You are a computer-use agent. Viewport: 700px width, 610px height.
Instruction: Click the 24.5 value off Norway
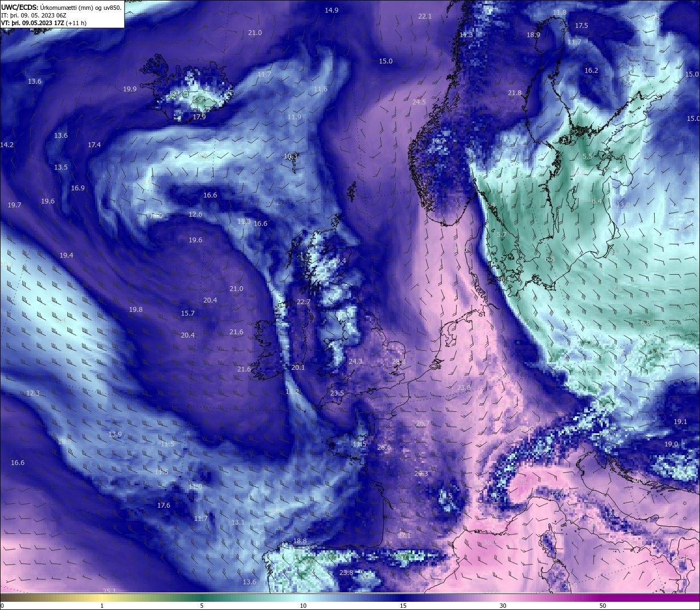[x=419, y=102]
